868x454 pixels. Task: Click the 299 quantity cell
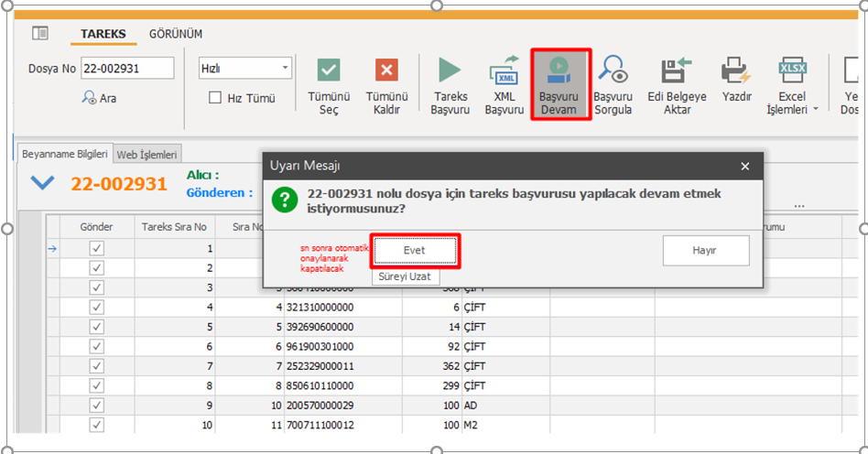point(432,386)
